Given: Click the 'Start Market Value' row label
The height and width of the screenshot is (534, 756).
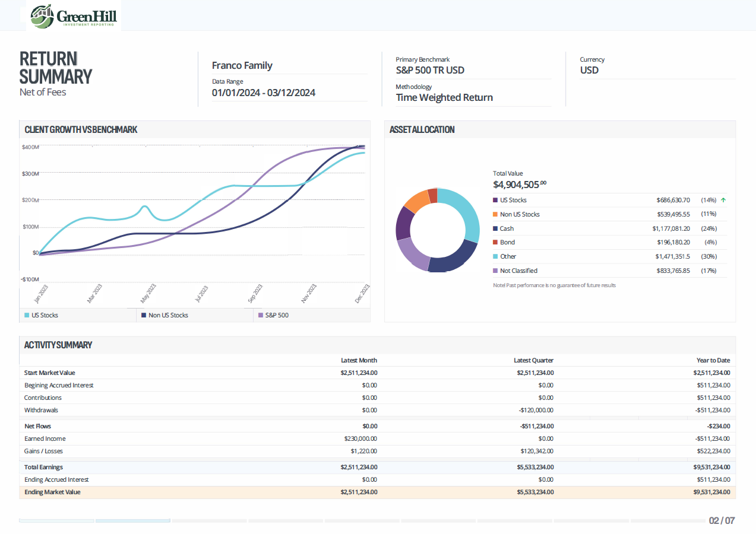Looking at the screenshot, I should point(50,373).
